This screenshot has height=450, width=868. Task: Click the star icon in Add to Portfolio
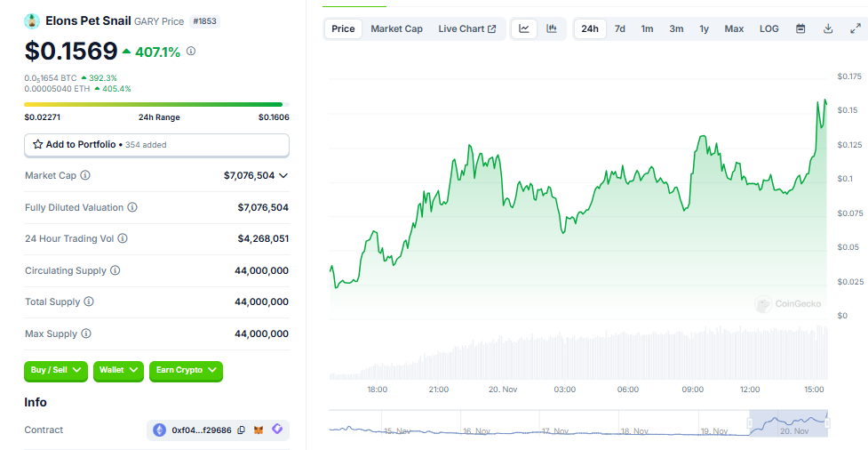pyautogui.click(x=37, y=144)
